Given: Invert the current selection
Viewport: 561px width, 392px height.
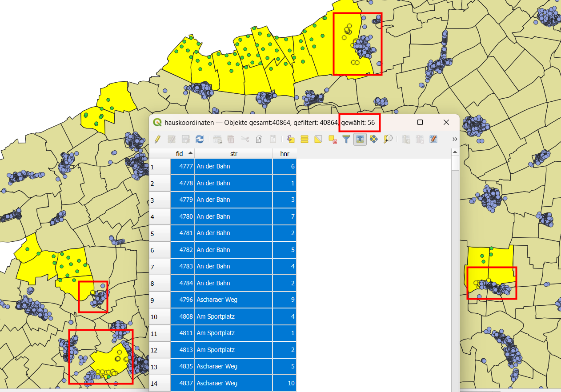Looking at the screenshot, I should pyautogui.click(x=318, y=139).
